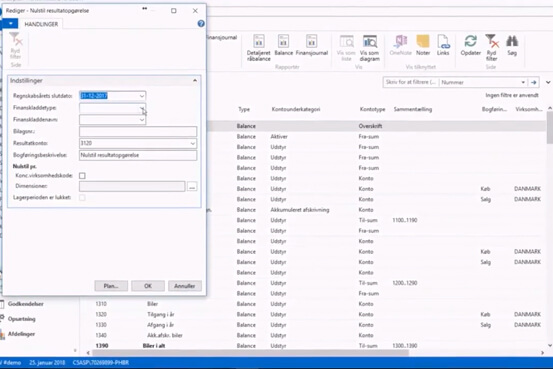Open Godkendelser in navigation pane
The height and width of the screenshot is (369, 553).
tap(26, 304)
